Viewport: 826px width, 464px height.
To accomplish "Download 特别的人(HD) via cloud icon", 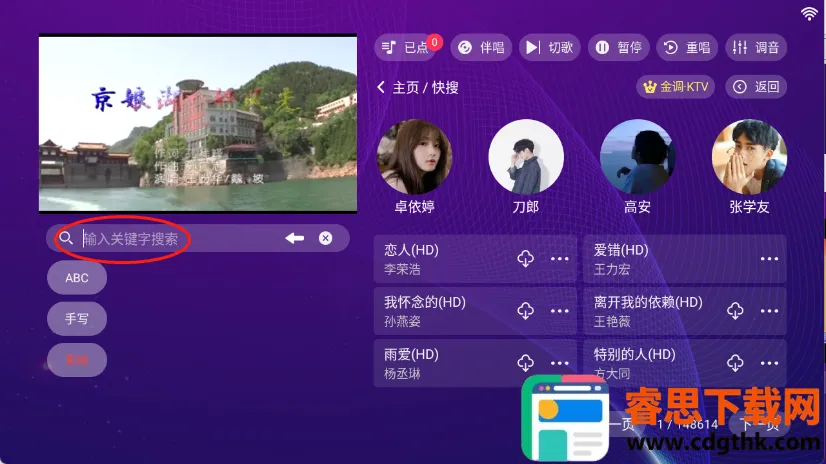I will click(x=735, y=363).
